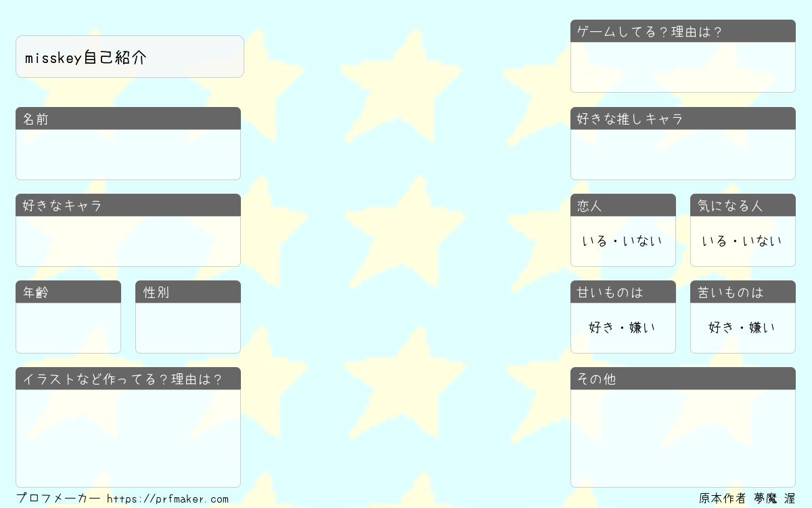Click the 年齢 answer box

pos(68,328)
